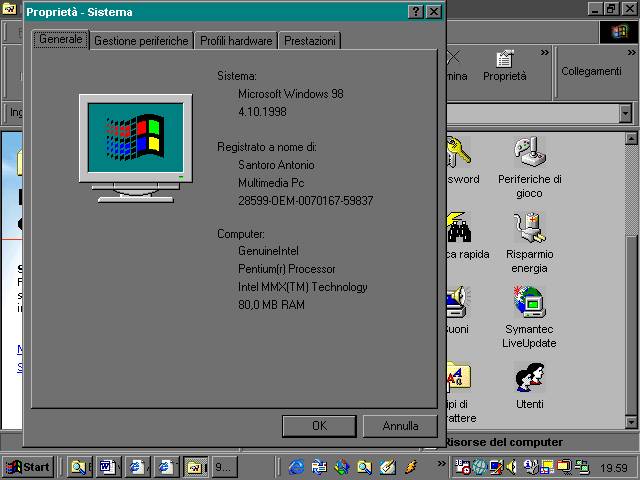Viewport: 640px width, 480px height.
Task: Click 'Risorse del computer' status bar text
Action: (503, 442)
